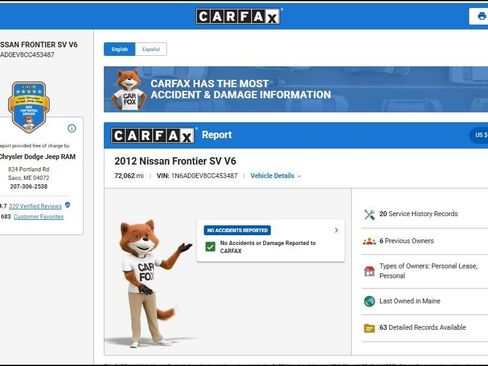
Task: Click the Detailed Records folder icon
Action: pos(369,328)
